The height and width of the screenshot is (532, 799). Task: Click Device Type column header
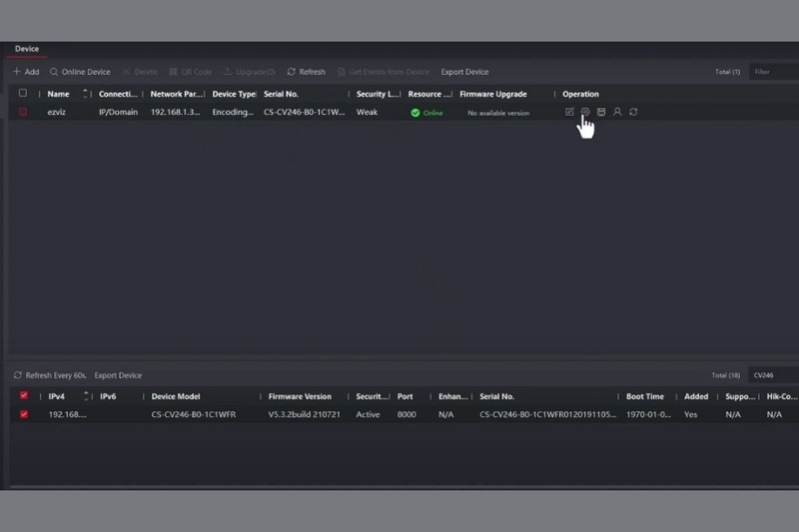(234, 94)
